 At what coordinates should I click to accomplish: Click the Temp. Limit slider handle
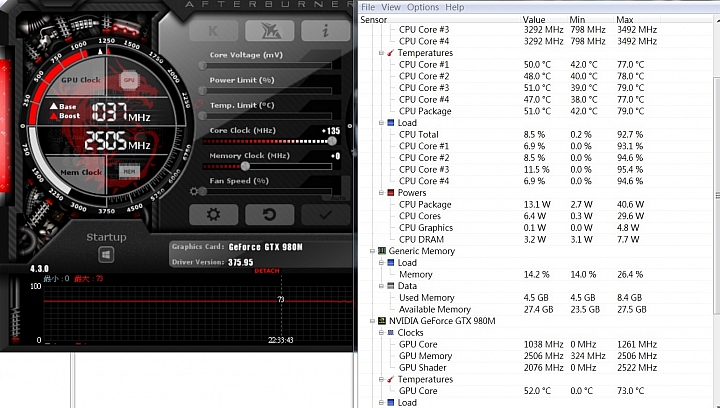pos(202,116)
